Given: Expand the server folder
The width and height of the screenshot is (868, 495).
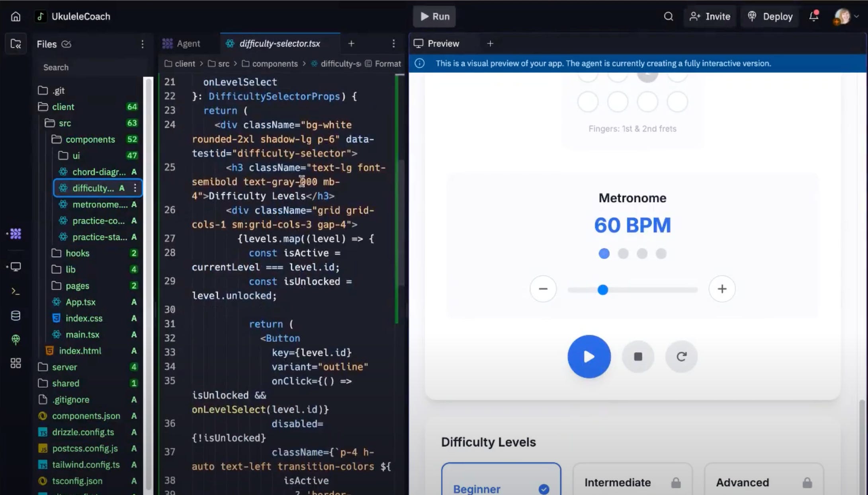Looking at the screenshot, I should coord(64,367).
